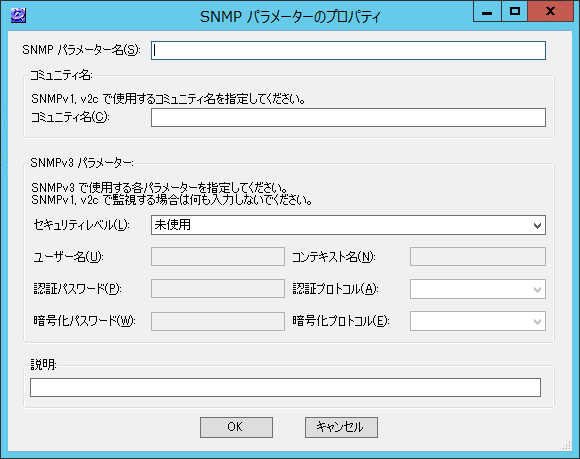Dismiss dialog with キャンセル button
Screen dimensions: 580x459
click(341, 427)
